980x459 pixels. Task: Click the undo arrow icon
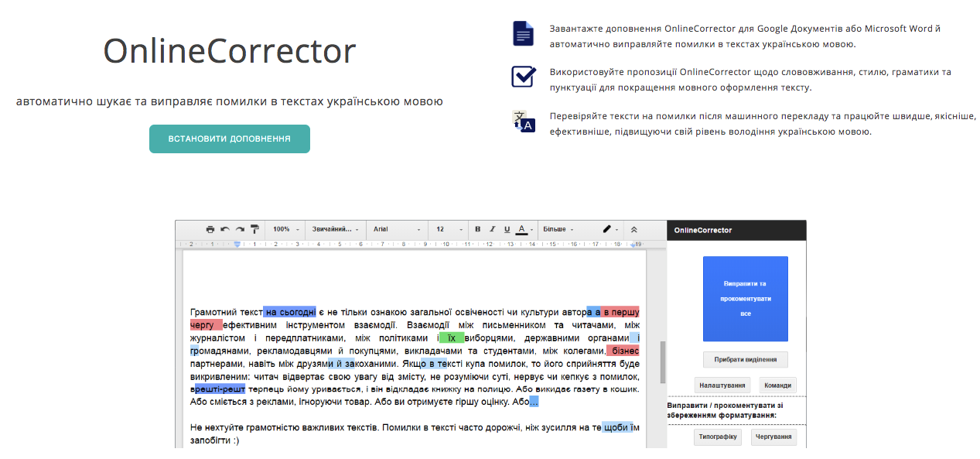(224, 229)
